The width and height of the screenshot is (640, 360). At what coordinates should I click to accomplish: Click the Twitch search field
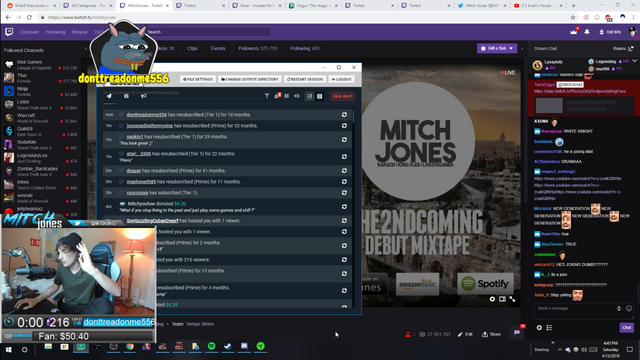[208, 32]
